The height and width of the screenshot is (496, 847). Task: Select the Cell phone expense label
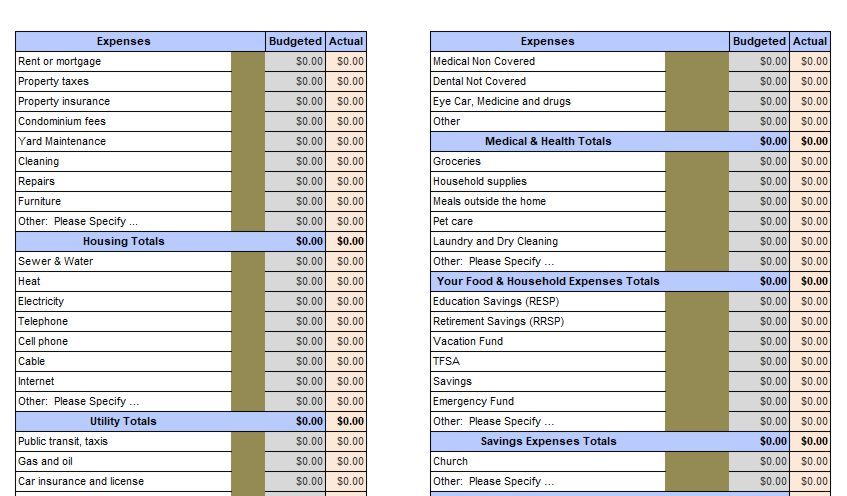43,341
